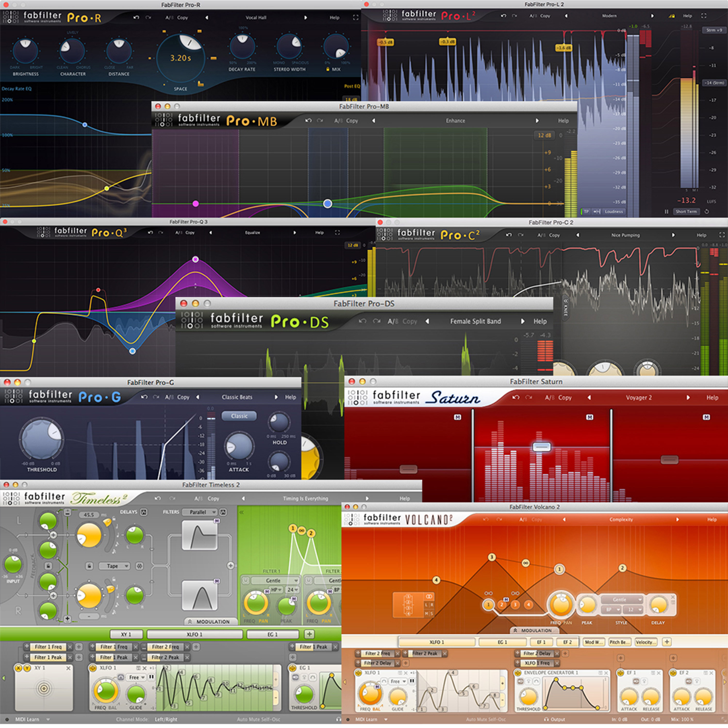Toggle Loudness metering in Pro-L 2

point(615,211)
